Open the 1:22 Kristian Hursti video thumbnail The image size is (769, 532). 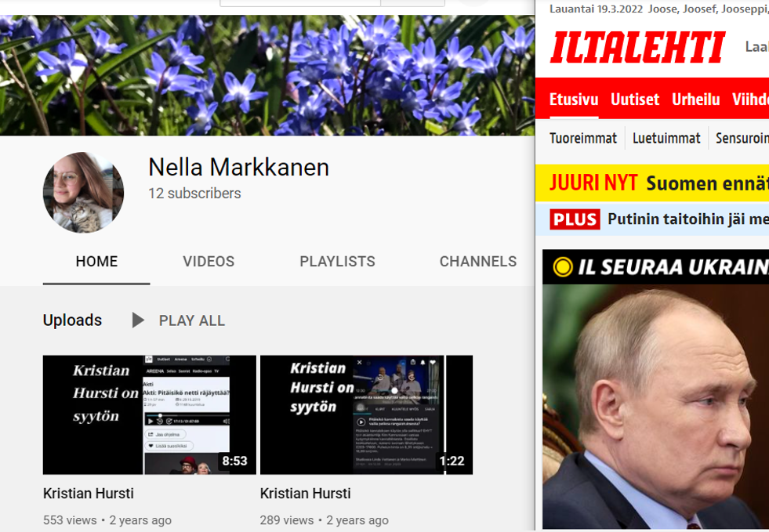pos(366,414)
